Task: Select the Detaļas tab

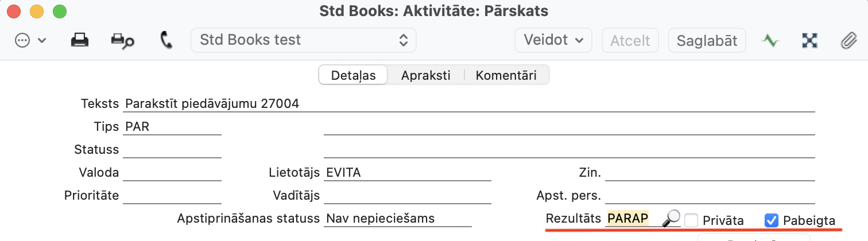Action: [x=353, y=75]
